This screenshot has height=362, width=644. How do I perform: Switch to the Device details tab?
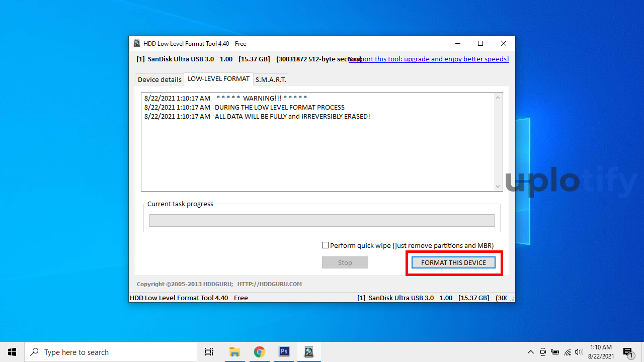pos(159,79)
